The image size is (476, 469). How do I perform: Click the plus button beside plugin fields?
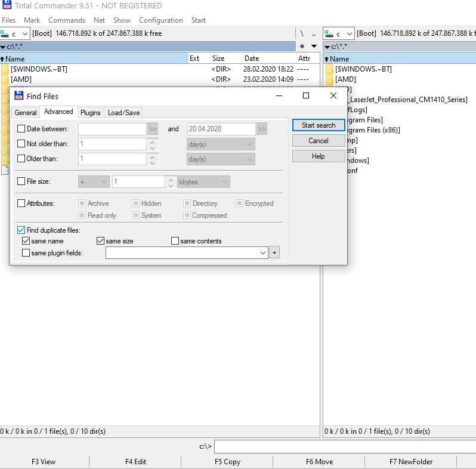click(x=274, y=253)
